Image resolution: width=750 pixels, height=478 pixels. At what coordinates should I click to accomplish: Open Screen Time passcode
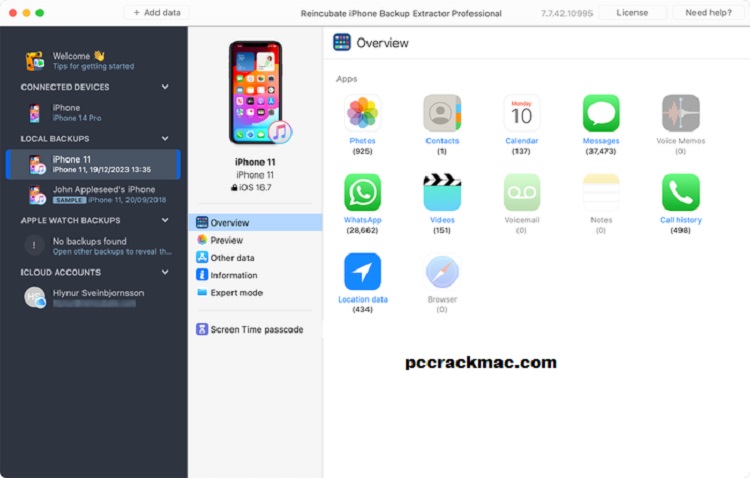255,329
